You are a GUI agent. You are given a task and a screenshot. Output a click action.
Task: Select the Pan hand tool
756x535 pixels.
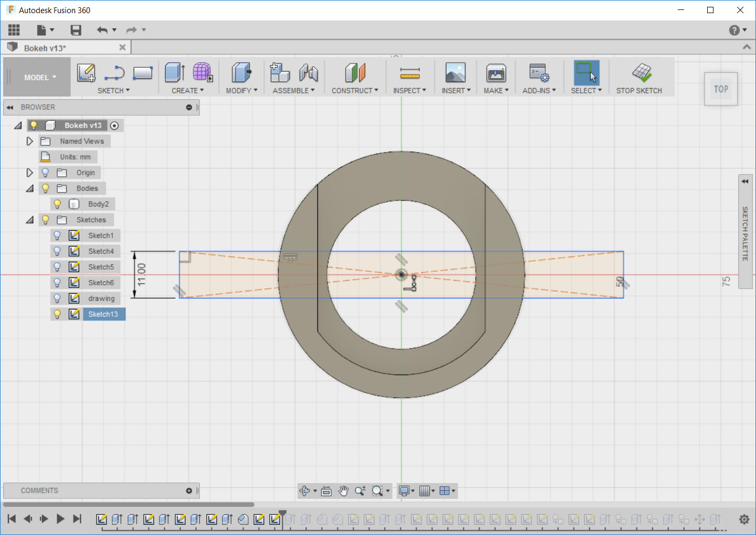click(x=343, y=491)
